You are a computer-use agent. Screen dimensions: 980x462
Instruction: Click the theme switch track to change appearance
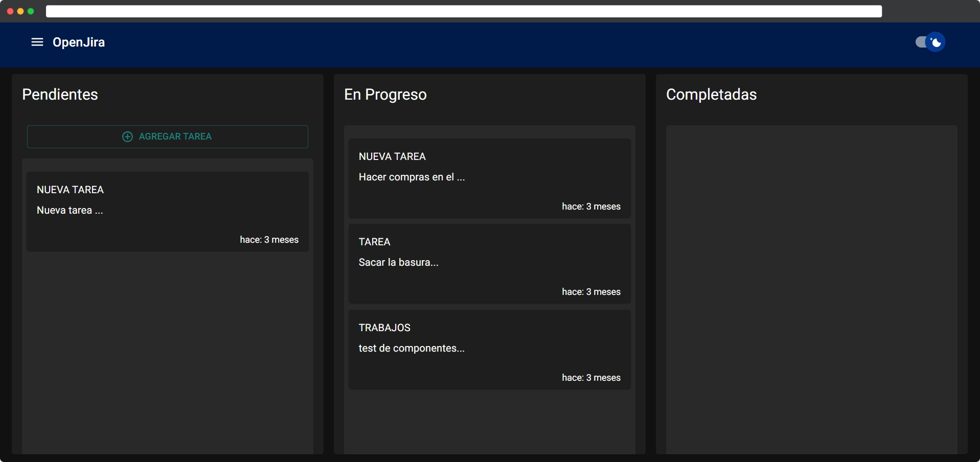click(x=923, y=42)
